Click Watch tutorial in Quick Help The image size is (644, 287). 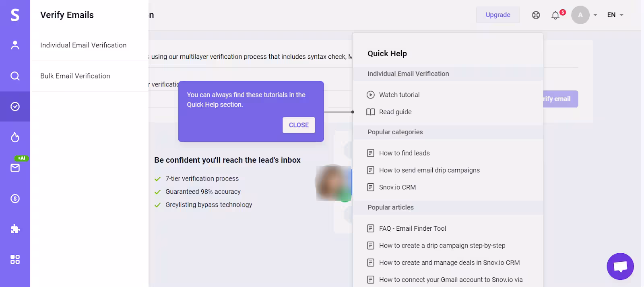399,95
